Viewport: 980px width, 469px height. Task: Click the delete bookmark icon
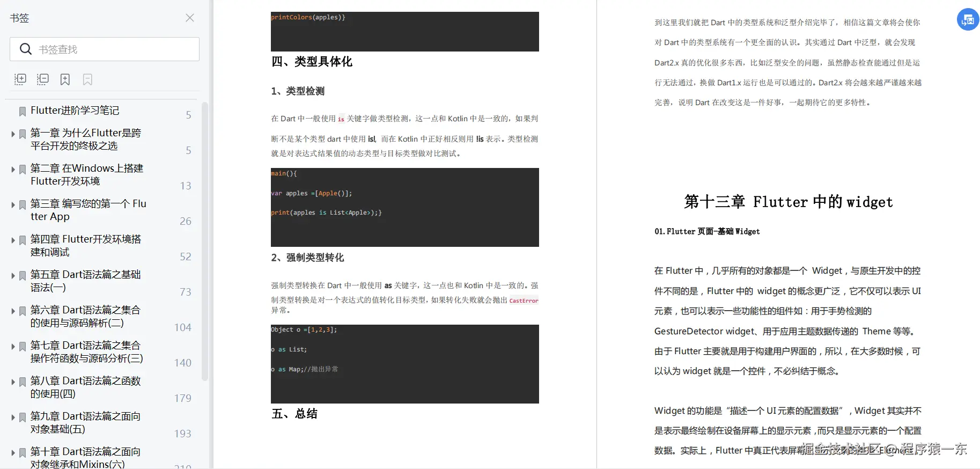pos(87,79)
